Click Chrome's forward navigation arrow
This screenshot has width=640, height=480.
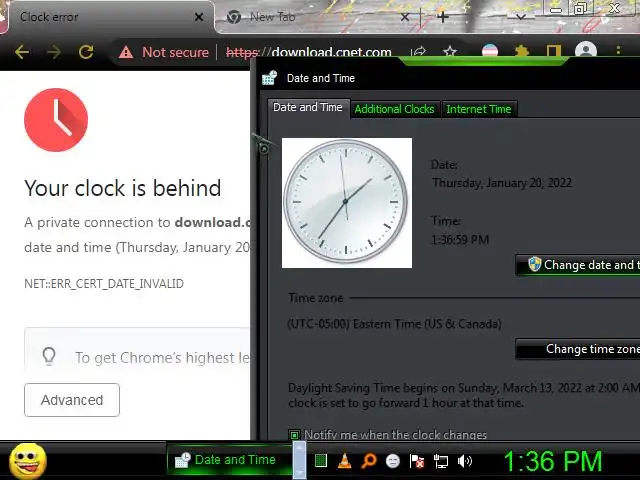tap(53, 52)
